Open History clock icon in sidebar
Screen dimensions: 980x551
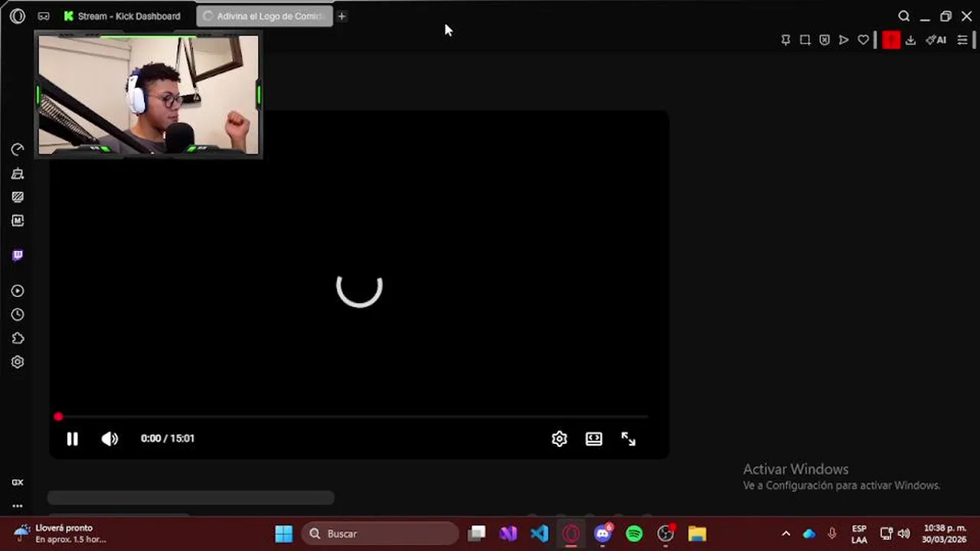tap(18, 315)
